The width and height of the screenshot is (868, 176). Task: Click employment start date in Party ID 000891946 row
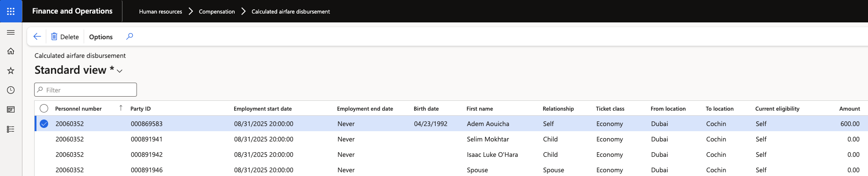(264, 170)
